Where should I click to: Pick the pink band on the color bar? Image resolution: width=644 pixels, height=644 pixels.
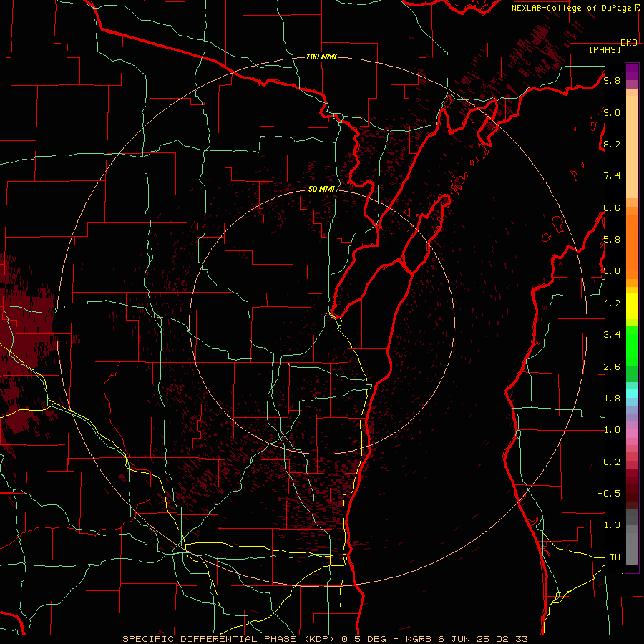coord(632,434)
